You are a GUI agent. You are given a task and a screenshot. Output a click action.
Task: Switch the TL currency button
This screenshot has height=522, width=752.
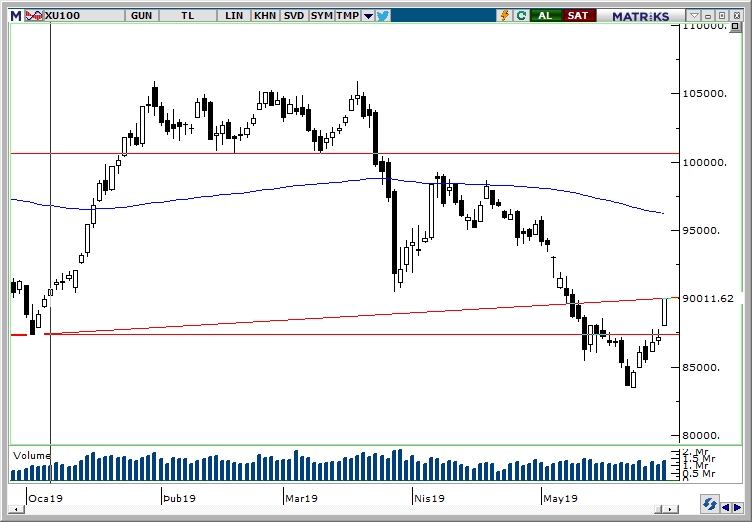tap(188, 16)
